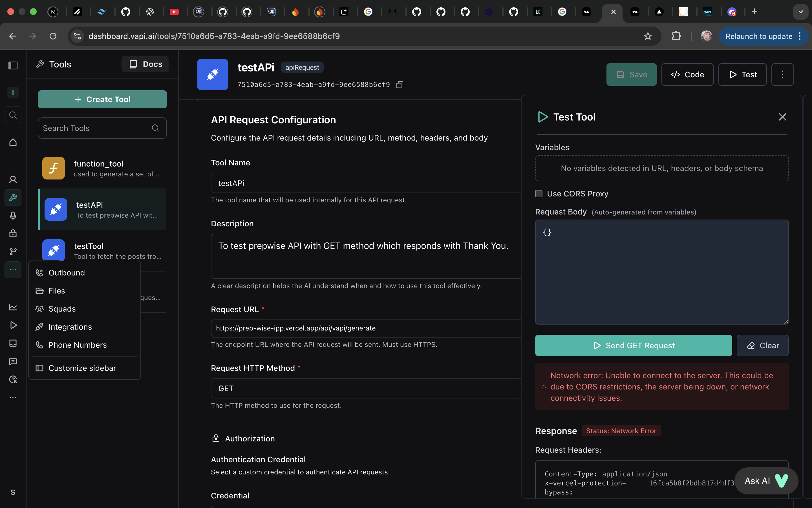Open the Assistants person icon in sidebar

(x=13, y=179)
